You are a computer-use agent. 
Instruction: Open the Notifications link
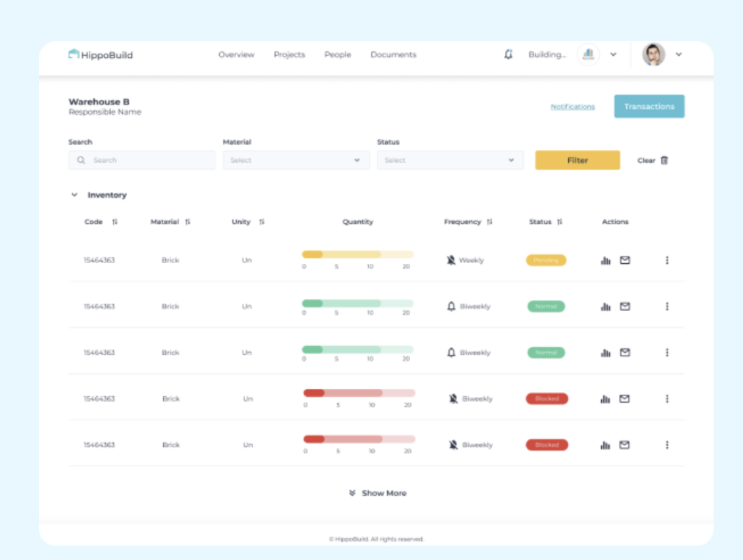click(572, 106)
